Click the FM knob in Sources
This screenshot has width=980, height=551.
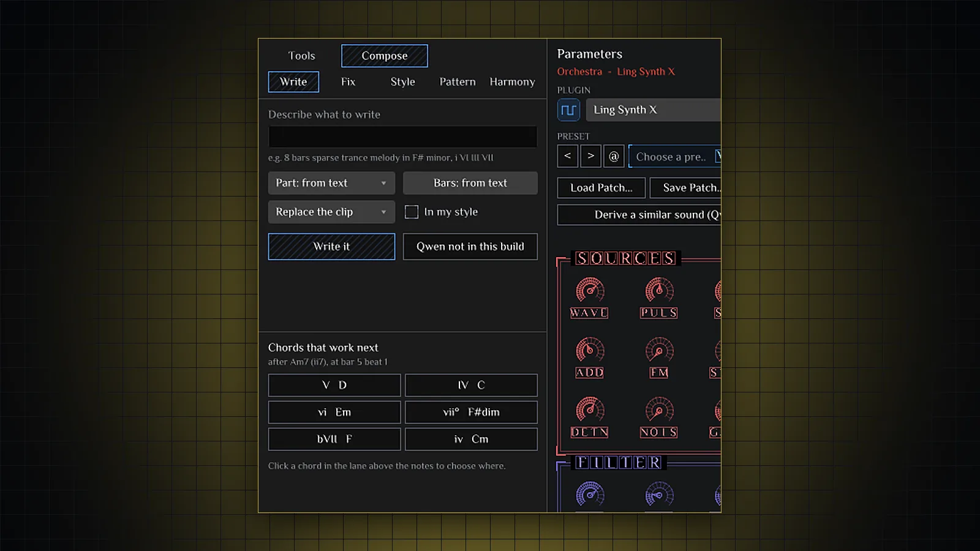pyautogui.click(x=659, y=350)
